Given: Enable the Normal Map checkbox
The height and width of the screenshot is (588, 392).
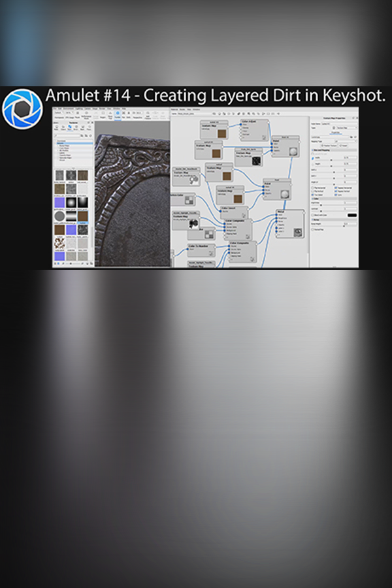Looking at the screenshot, I should [x=312, y=229].
